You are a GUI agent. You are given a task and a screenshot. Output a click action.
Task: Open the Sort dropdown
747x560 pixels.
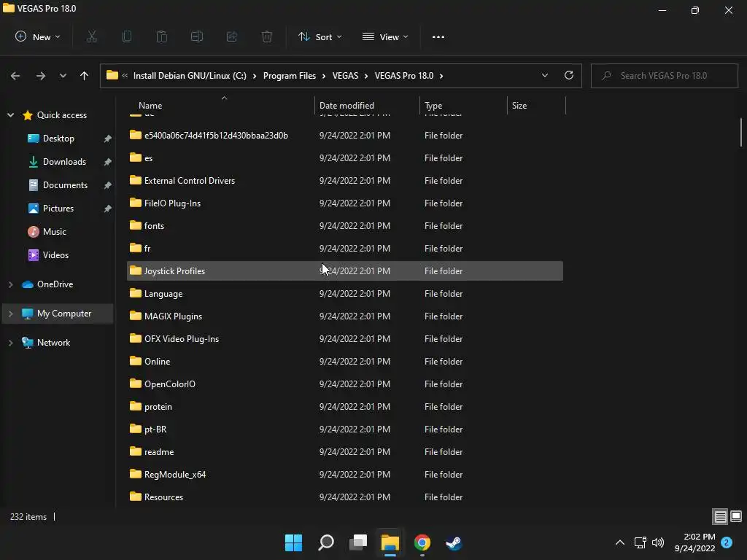pyautogui.click(x=320, y=36)
